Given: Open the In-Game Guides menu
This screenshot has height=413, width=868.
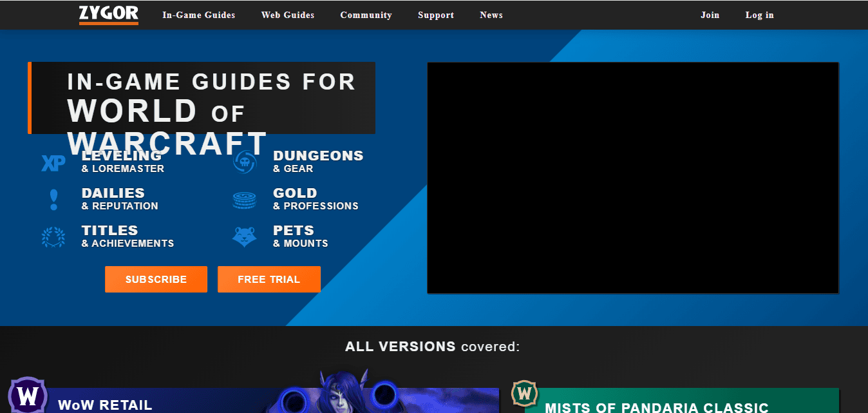Looking at the screenshot, I should click(199, 15).
